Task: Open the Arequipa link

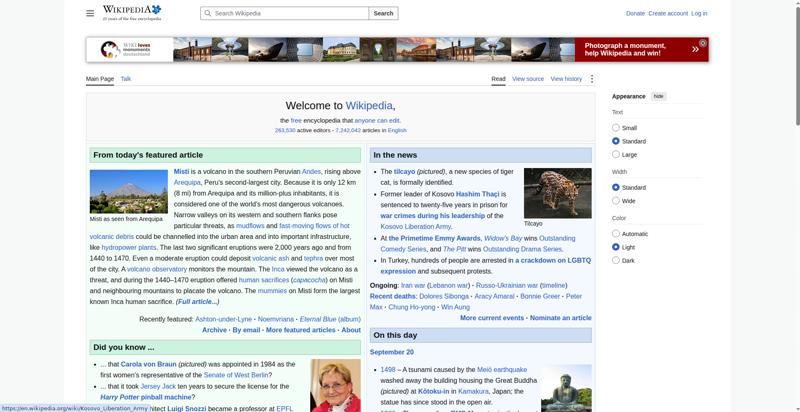Action: pos(187,183)
